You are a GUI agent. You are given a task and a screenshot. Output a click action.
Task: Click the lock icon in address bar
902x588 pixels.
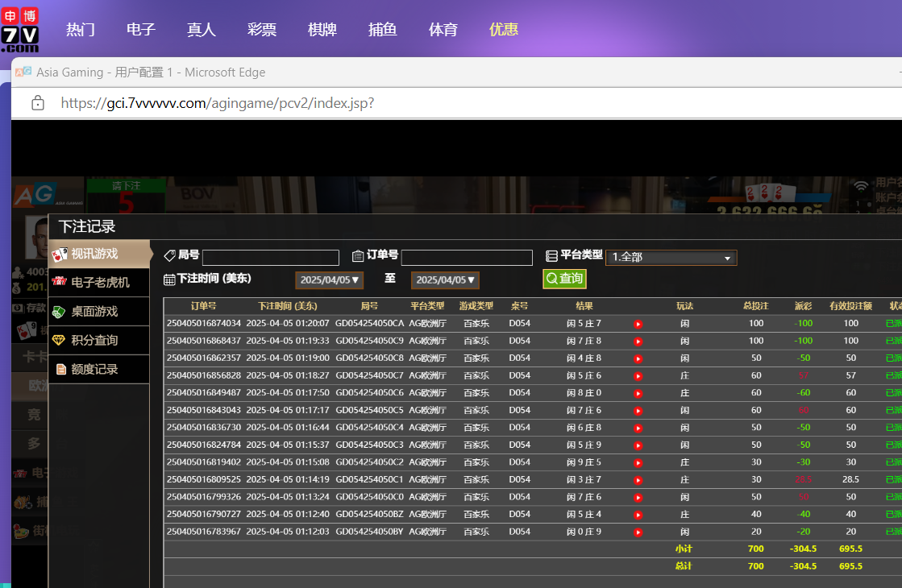click(x=37, y=103)
